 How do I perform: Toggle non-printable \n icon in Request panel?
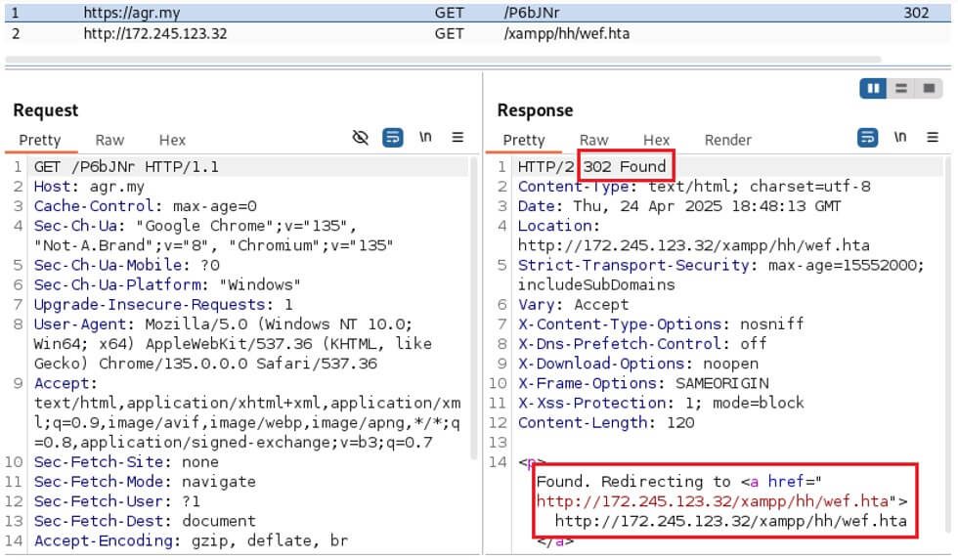(425, 137)
